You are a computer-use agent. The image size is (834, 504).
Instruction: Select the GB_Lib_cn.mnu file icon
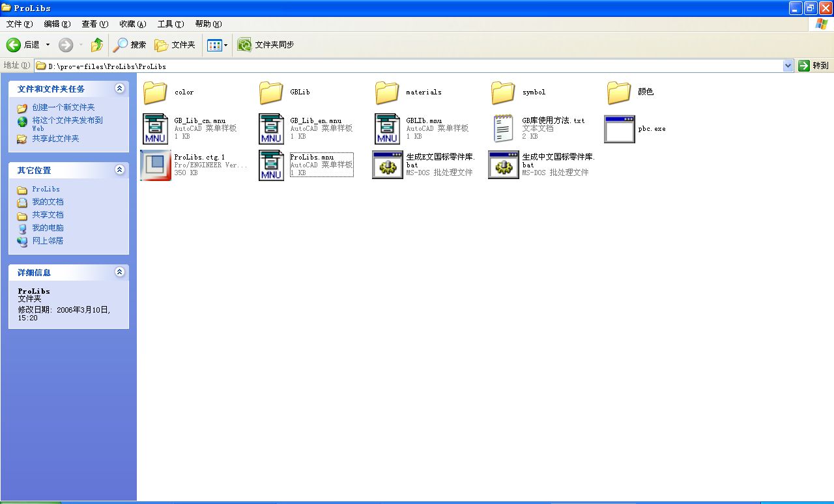pos(156,129)
